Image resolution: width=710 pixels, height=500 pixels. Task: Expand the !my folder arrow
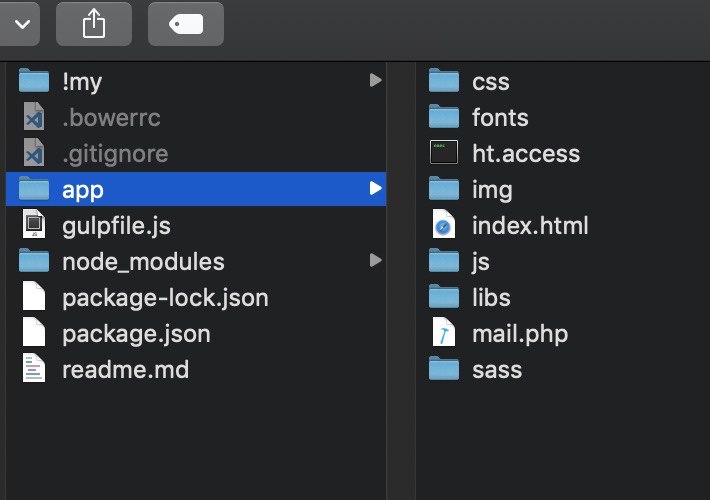(375, 80)
